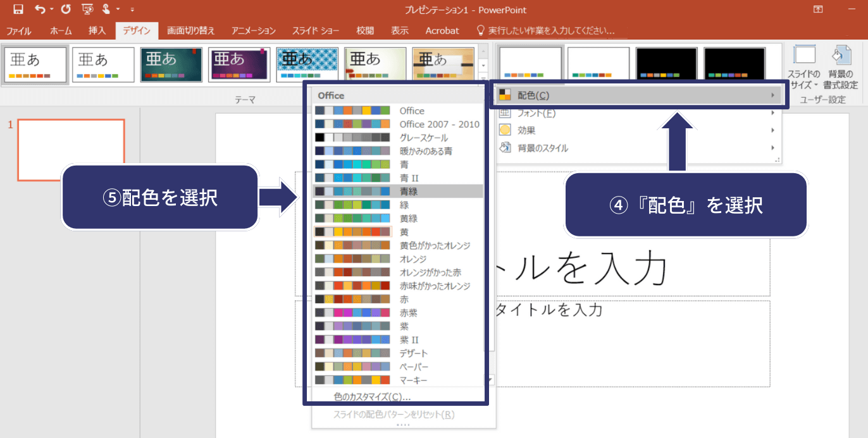Pick the 黄緑 color scheme
The width and height of the screenshot is (868, 438).
click(399, 218)
